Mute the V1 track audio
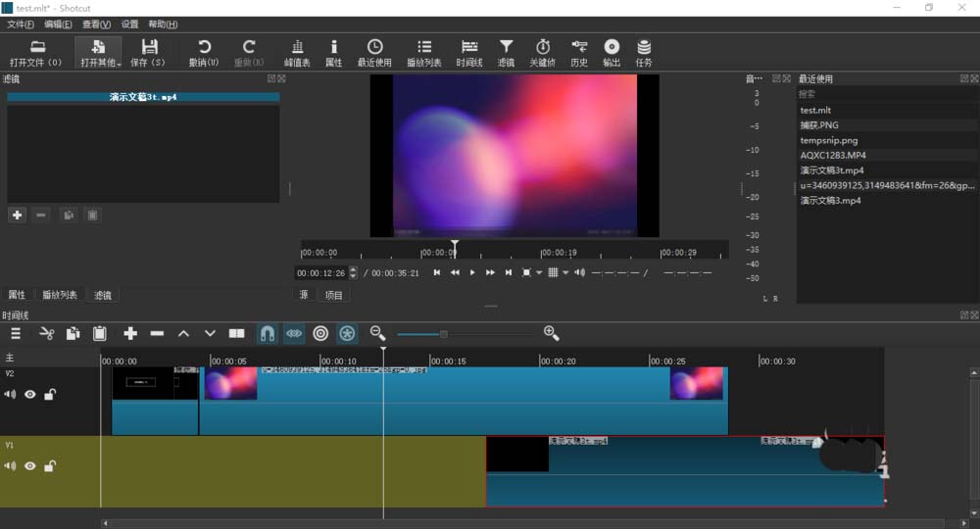 [x=10, y=466]
